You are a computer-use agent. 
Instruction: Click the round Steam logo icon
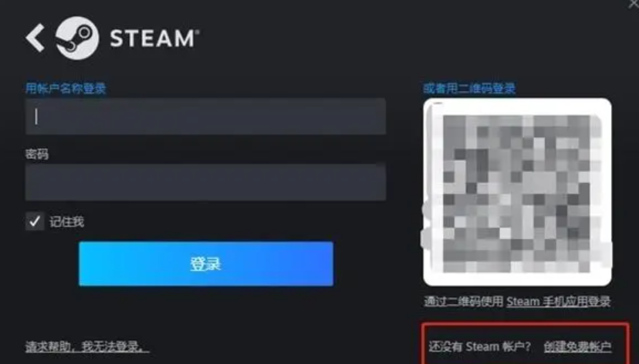pos(77,38)
